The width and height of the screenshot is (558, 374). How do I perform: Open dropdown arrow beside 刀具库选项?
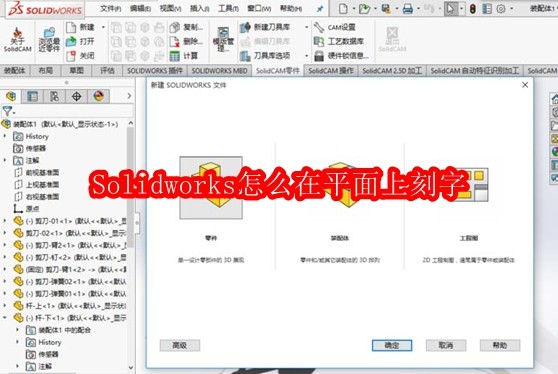[306, 56]
